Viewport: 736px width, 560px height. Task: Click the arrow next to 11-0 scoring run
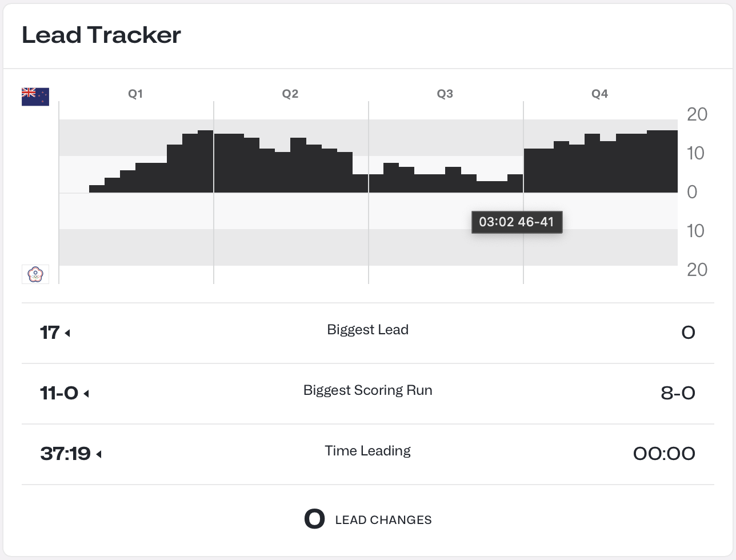[x=86, y=393]
